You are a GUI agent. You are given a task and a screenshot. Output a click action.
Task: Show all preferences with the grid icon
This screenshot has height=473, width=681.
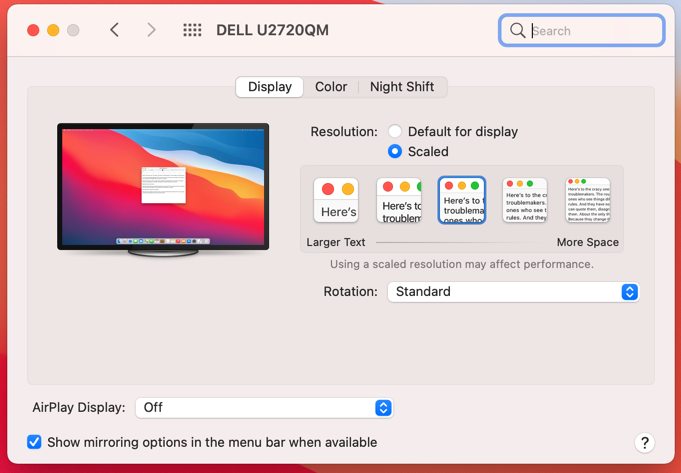click(192, 30)
